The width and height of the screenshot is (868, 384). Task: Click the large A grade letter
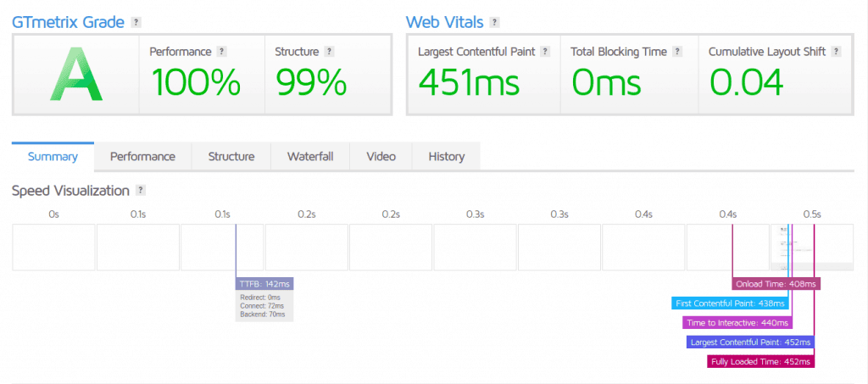[x=75, y=74]
